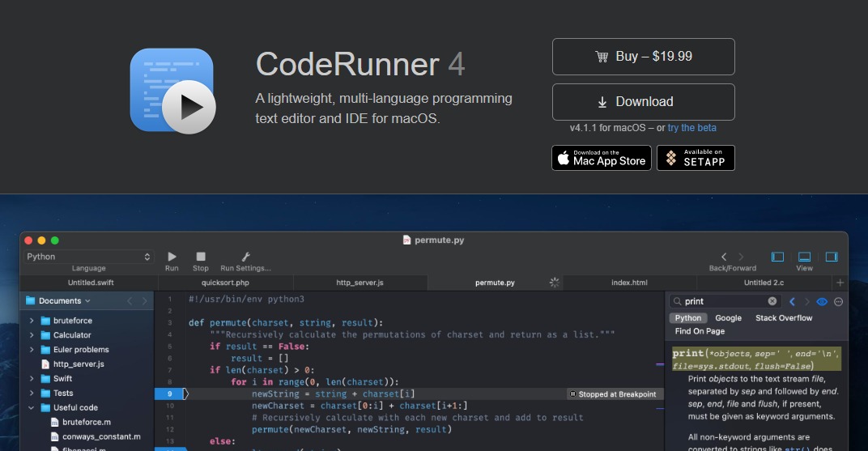The width and height of the screenshot is (868, 451).
Task: Open http_server.js in the sidebar
Action: tap(79, 364)
